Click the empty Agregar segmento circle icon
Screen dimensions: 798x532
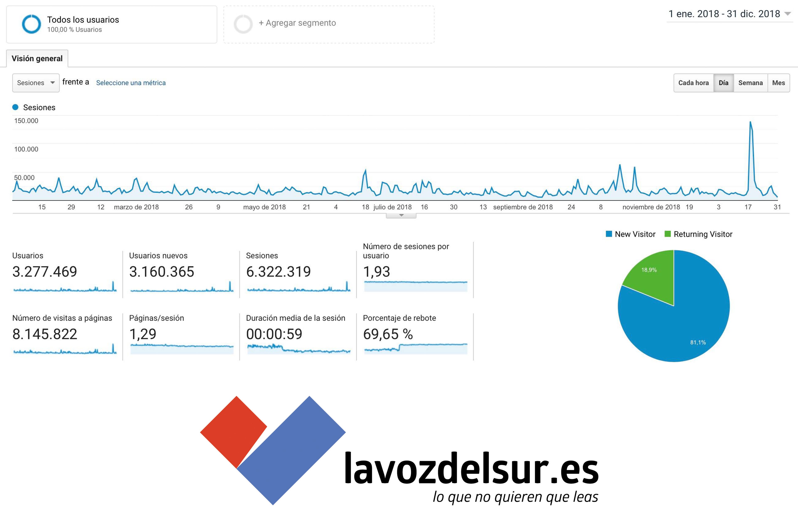[243, 24]
